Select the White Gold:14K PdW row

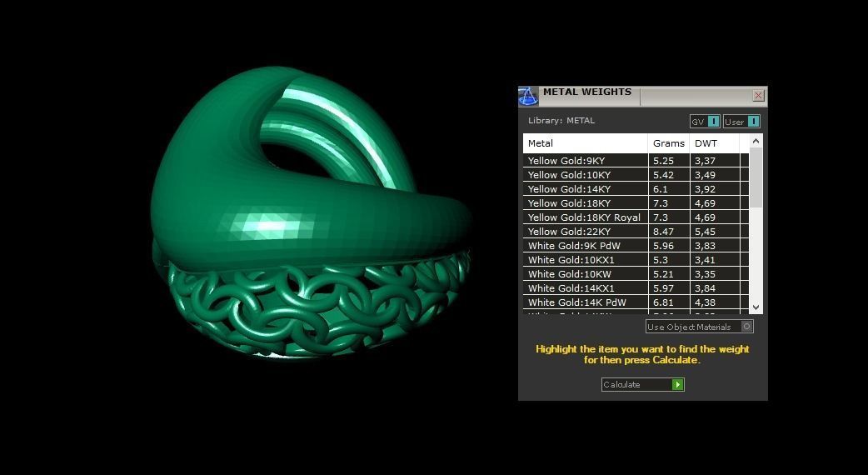[636, 302]
